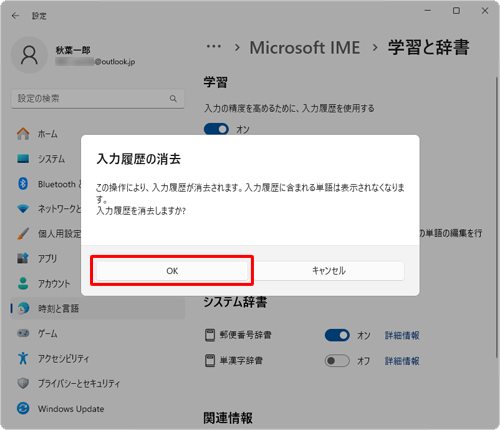This screenshot has height=430, width=500.
Task: Open 詳細情報 link for 単漢字辞書
Action: click(x=402, y=361)
